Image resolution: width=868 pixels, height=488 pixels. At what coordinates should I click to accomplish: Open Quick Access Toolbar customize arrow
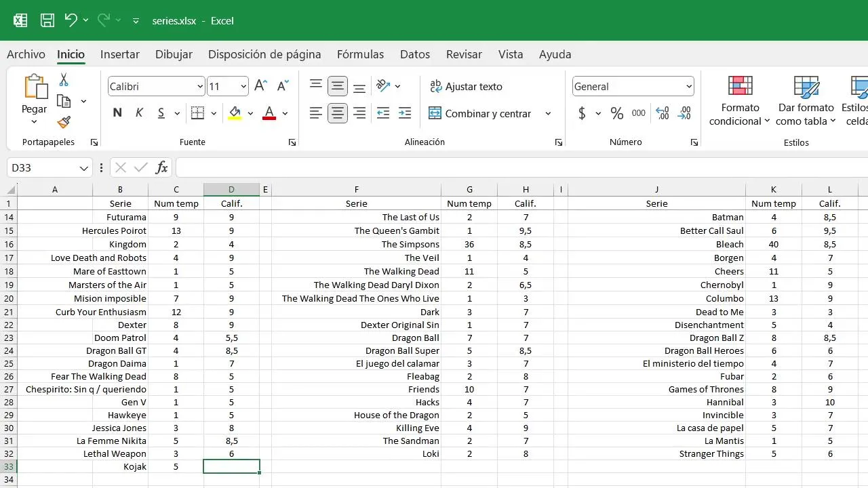tap(136, 21)
